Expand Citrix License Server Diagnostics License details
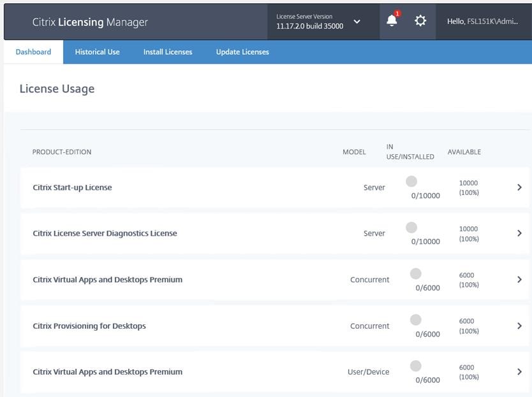This screenshot has width=532, height=397. [x=519, y=233]
